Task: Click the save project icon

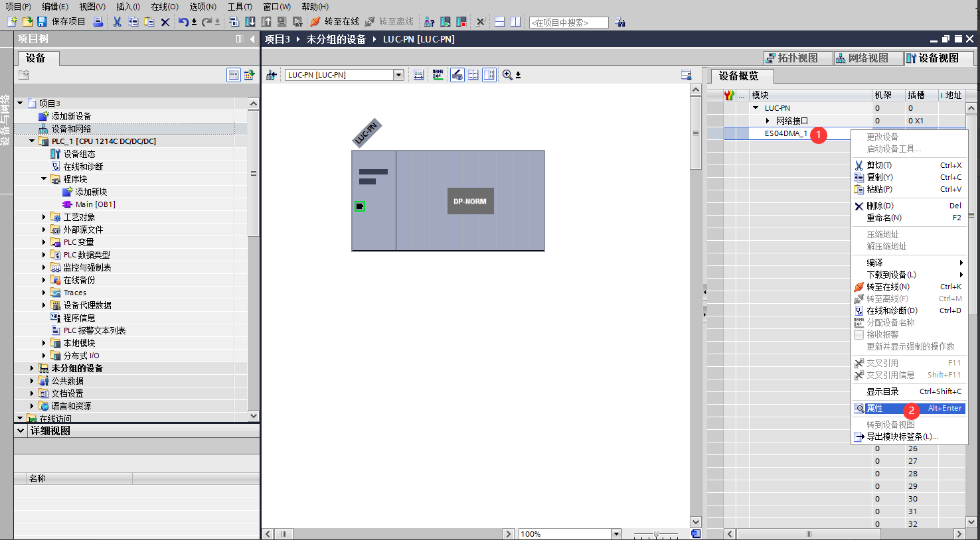Action: tap(42, 22)
